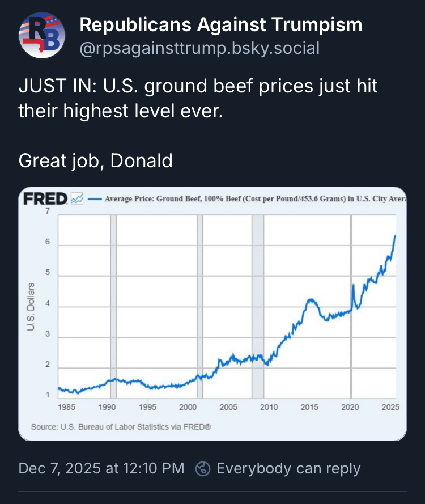Click the 2008–2009 shaded recession band
The height and width of the screenshot is (504, 425).
(x=258, y=306)
